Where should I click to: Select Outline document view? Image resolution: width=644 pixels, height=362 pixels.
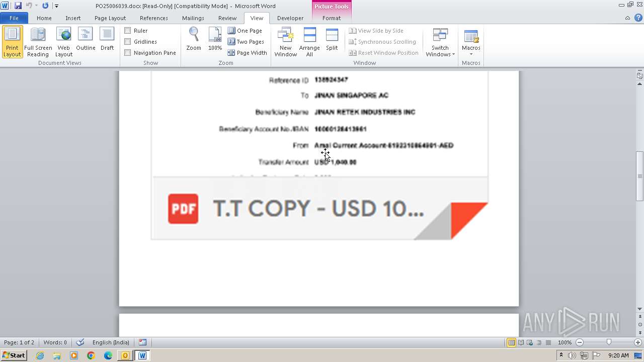[x=86, y=39]
